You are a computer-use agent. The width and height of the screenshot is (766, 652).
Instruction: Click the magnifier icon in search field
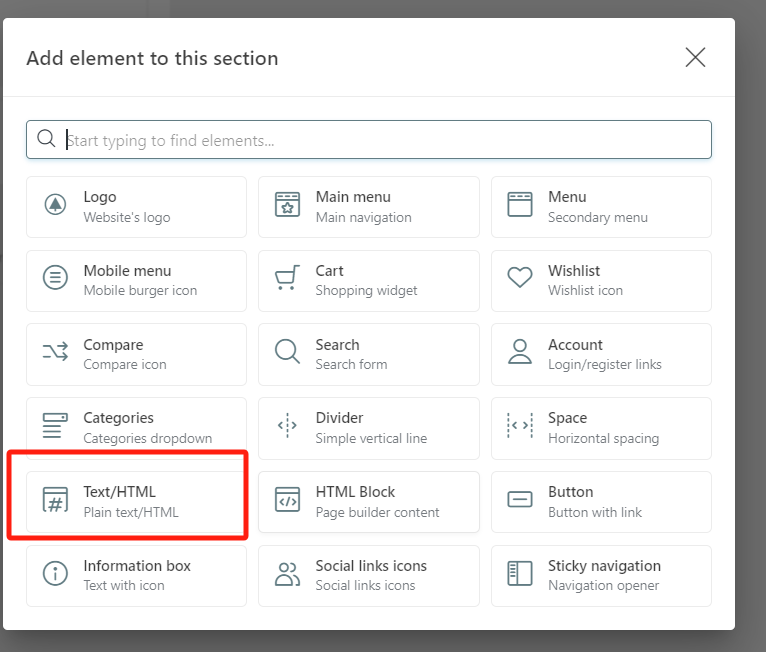46,139
